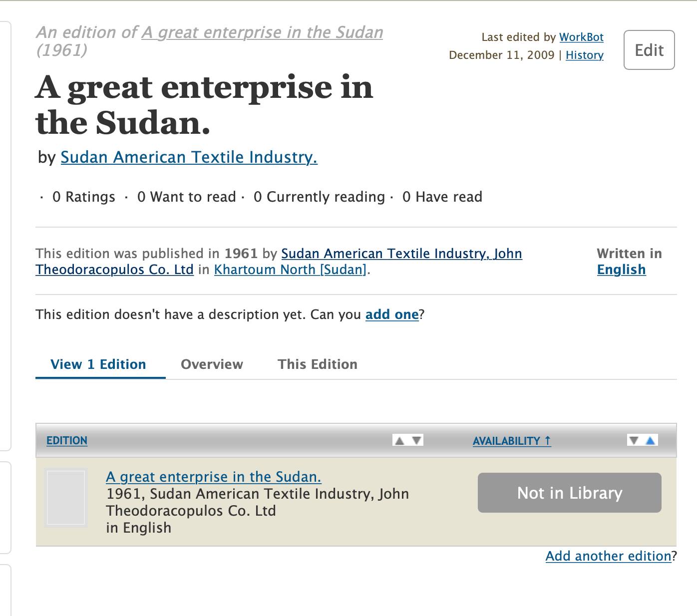Switch to the Overview tab
This screenshot has height=616, width=697.
point(212,364)
